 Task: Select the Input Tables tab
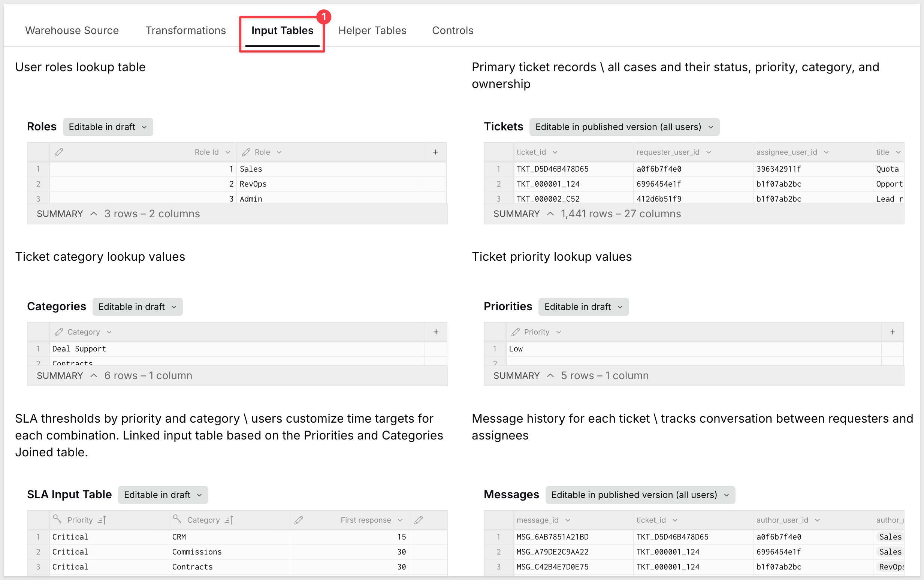click(282, 30)
